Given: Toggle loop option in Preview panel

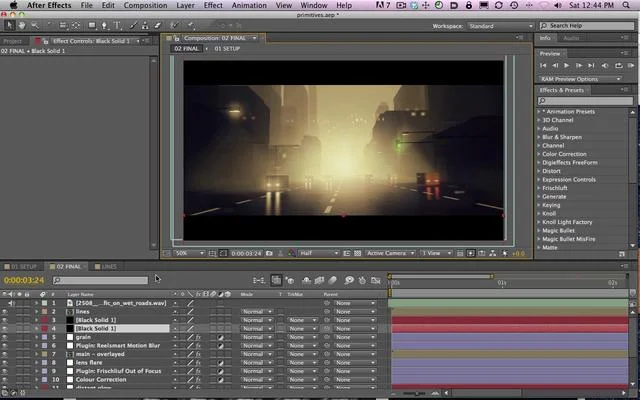Looking at the screenshot, I should (619, 65).
